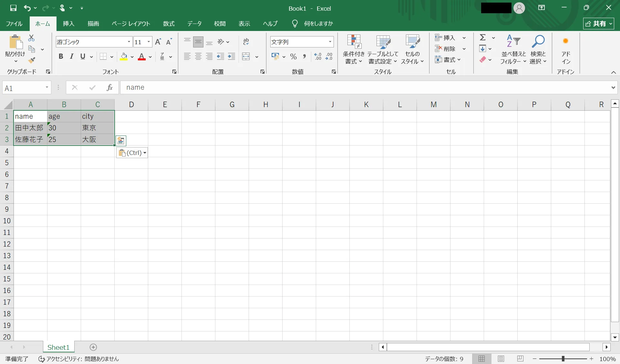The height and width of the screenshot is (364, 620).
Task: Click the AutoSum sigma icon
Action: click(x=483, y=38)
